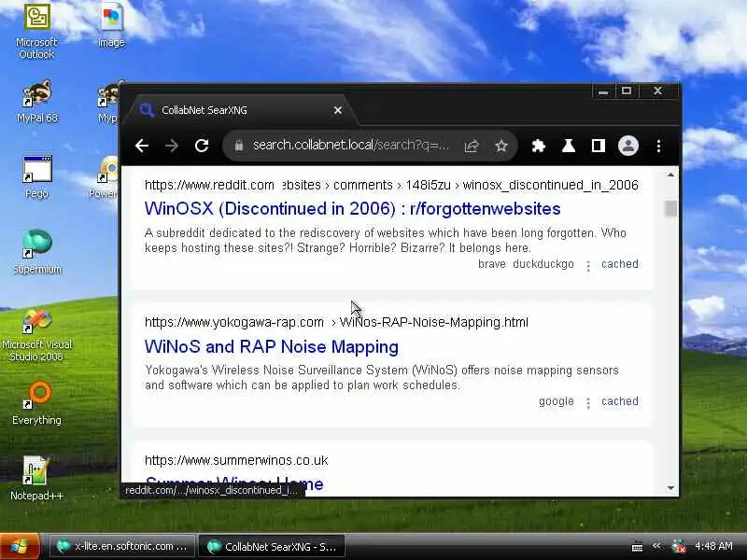Screen dimensions: 747x560
Task: Reload the SearXNG results page
Action: tap(202, 146)
